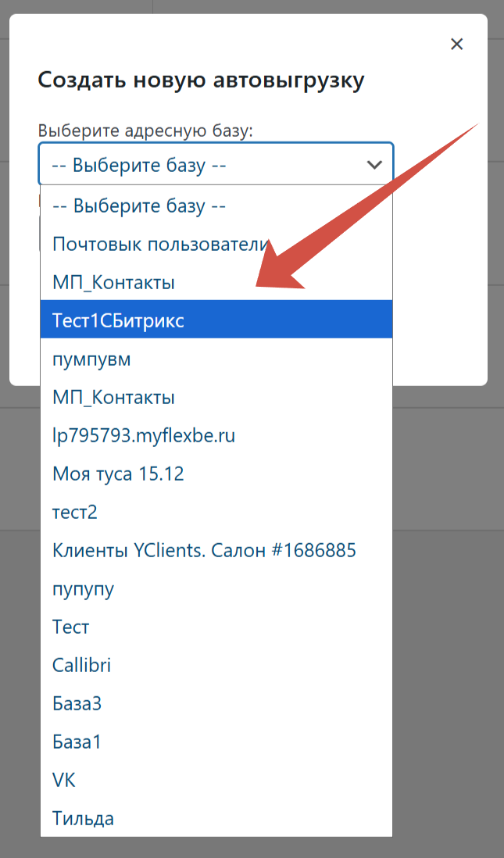
Task: Select the 'База1' option
Action: [x=77, y=742]
